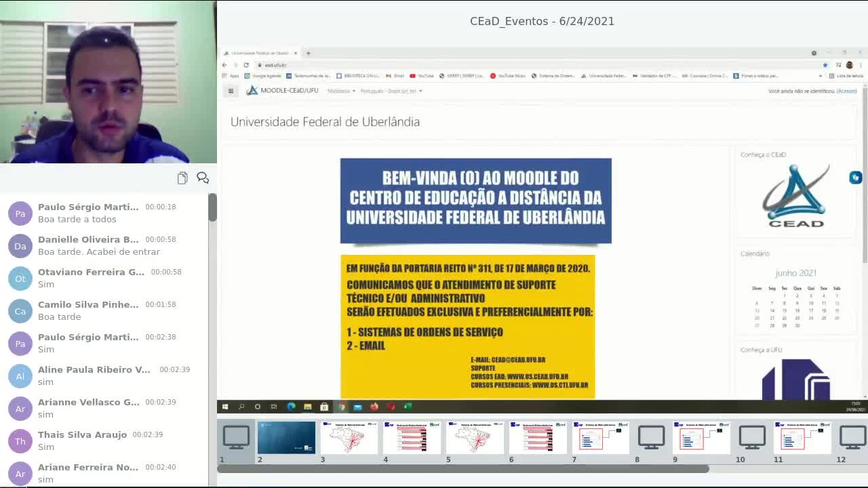868x488 pixels.
Task: Open Cortana circle on the taskbar
Action: click(x=258, y=407)
